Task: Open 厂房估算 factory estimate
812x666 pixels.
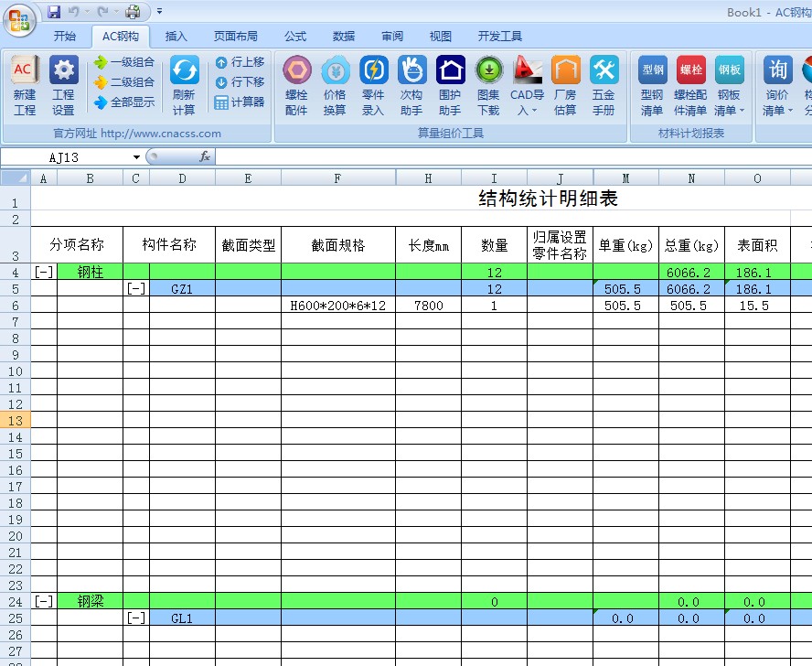Action: [x=565, y=86]
